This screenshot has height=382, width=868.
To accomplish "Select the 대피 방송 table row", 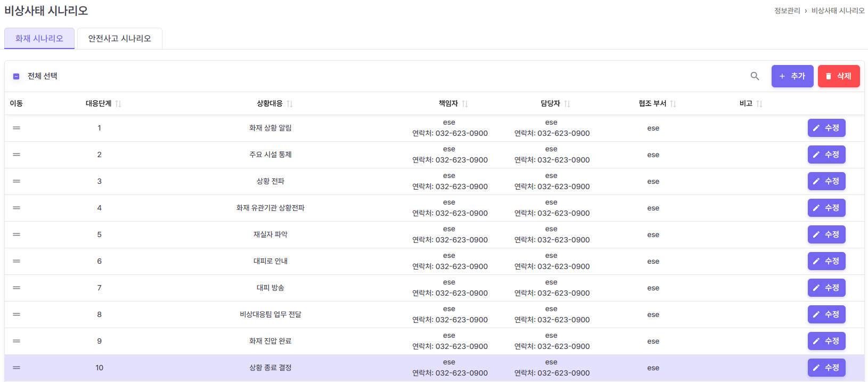I will click(x=271, y=288).
